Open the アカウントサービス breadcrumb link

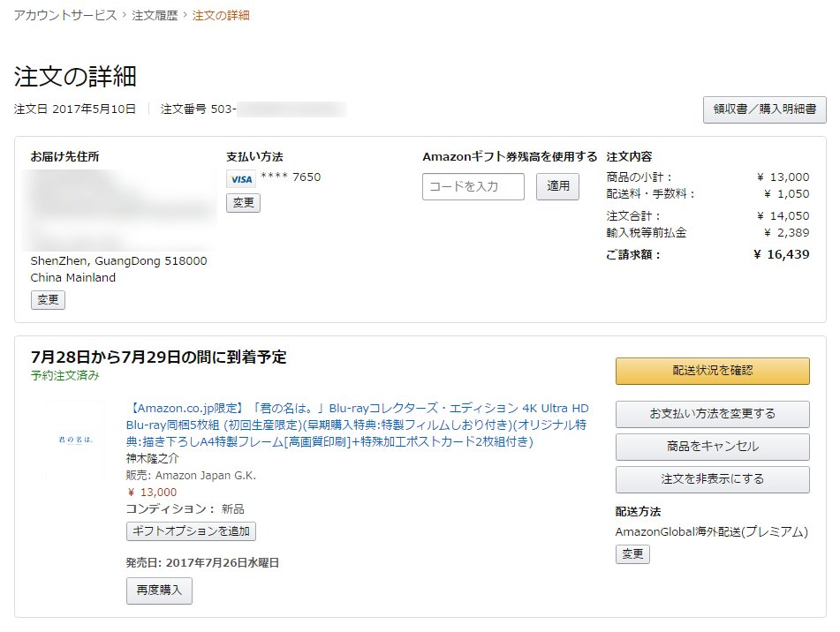(x=64, y=15)
